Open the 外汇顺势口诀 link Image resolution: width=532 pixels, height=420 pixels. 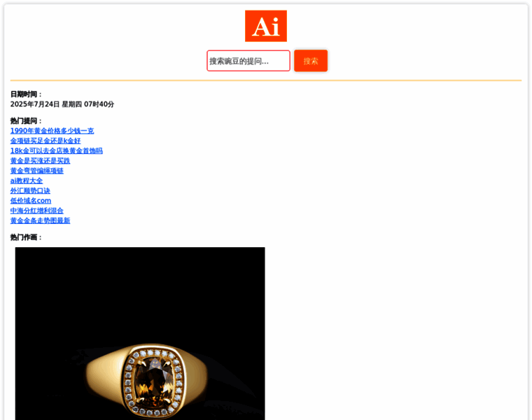pos(30,190)
